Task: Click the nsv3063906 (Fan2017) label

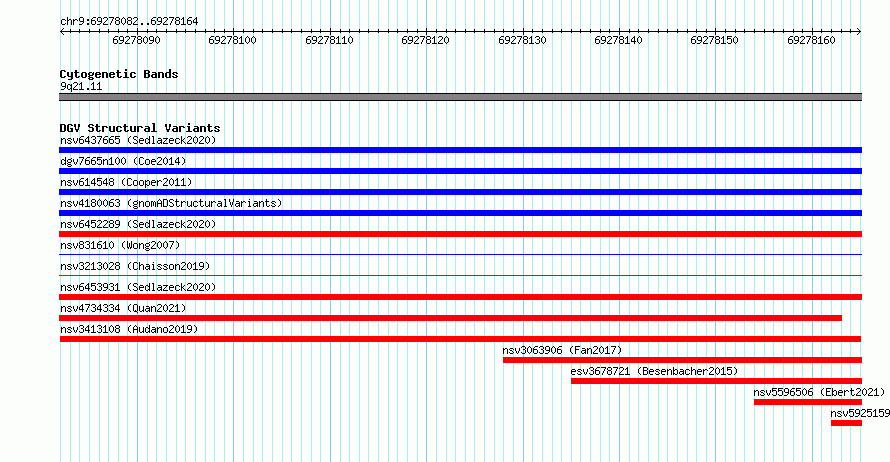Action: [x=562, y=350]
